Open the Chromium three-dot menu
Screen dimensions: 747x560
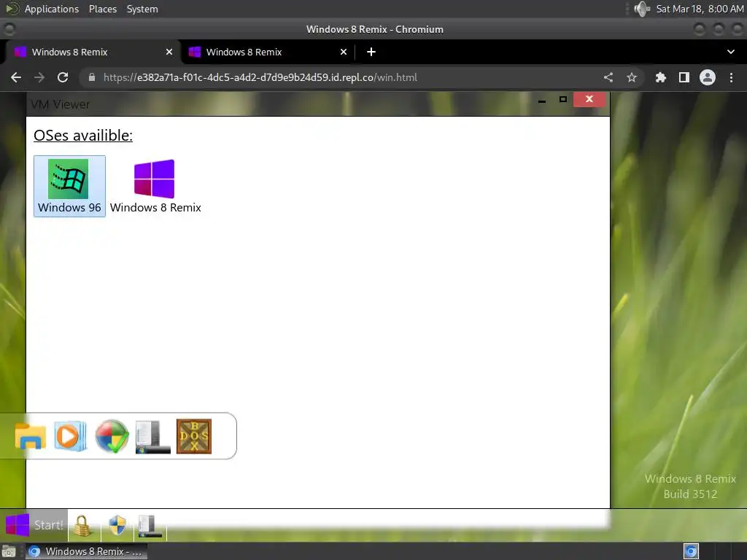731,77
